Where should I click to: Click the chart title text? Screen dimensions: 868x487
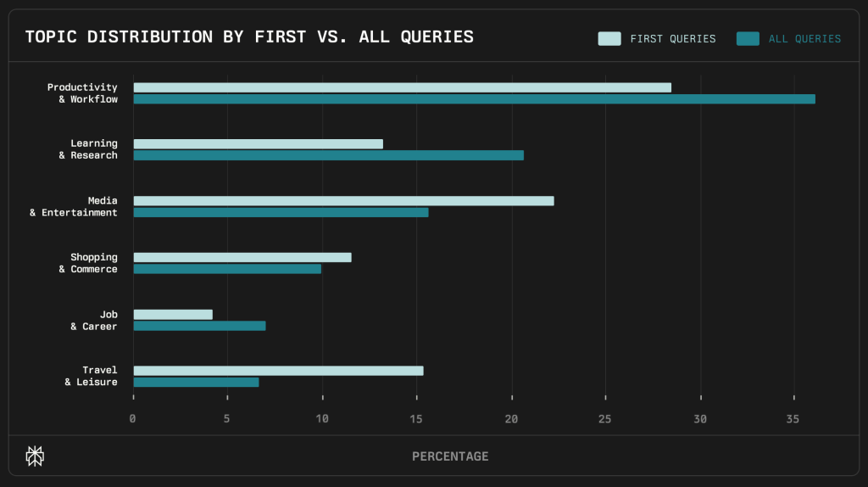[249, 36]
